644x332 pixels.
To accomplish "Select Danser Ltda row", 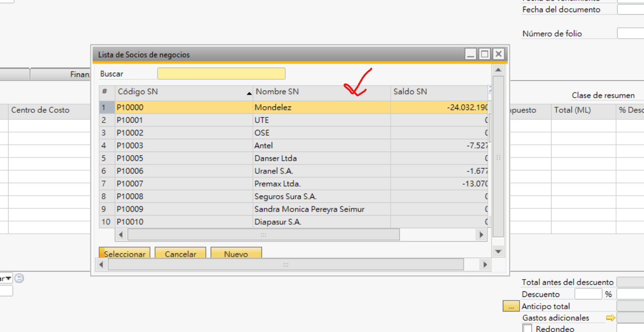I will point(294,158).
